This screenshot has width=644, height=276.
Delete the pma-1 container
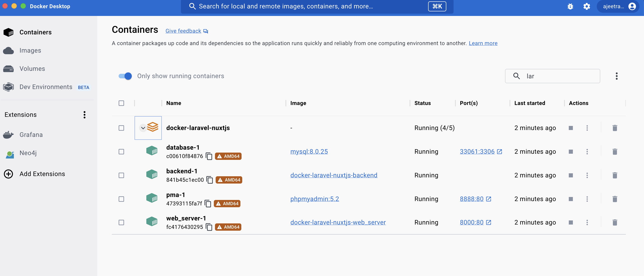pos(615,199)
